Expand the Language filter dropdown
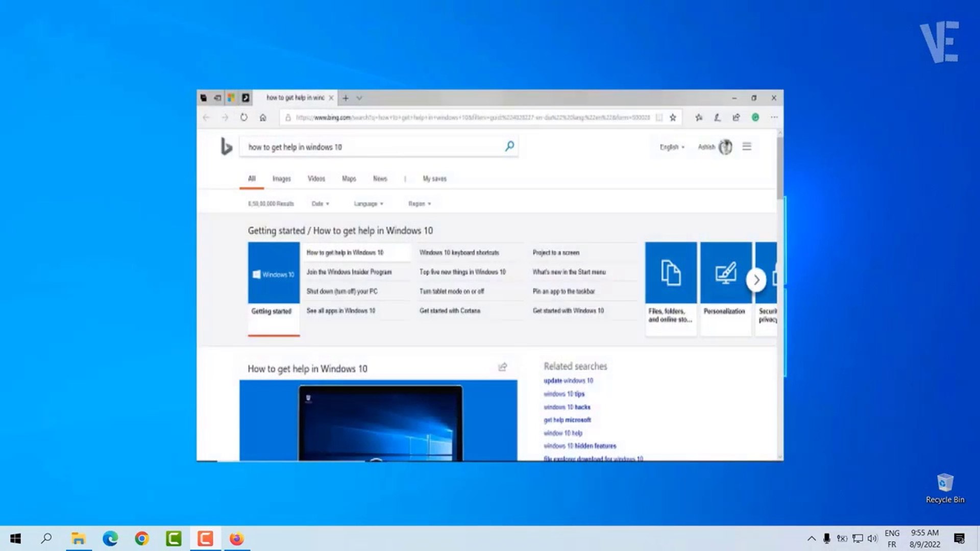The width and height of the screenshot is (980, 551). (x=369, y=204)
